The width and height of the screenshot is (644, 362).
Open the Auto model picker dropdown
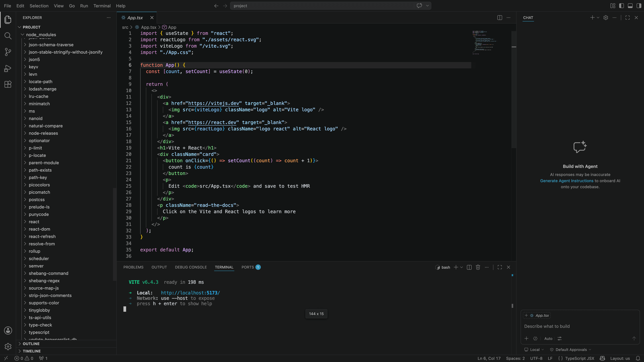[548, 338]
